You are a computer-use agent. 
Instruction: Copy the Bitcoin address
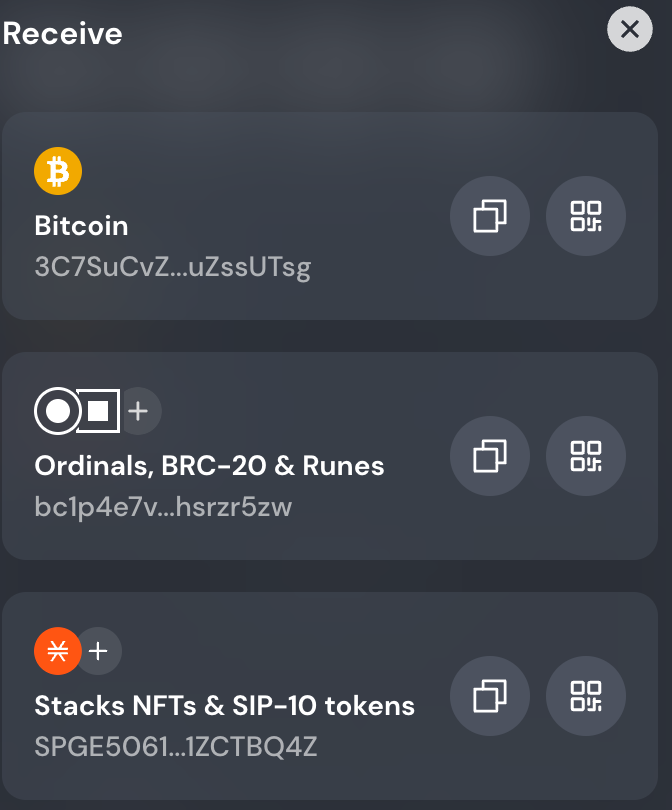(x=490, y=216)
